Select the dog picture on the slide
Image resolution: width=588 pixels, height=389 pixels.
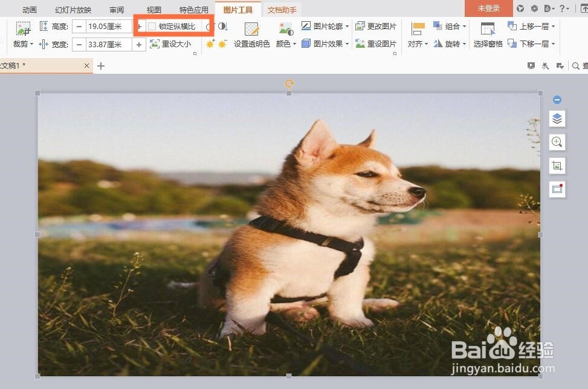point(289,234)
